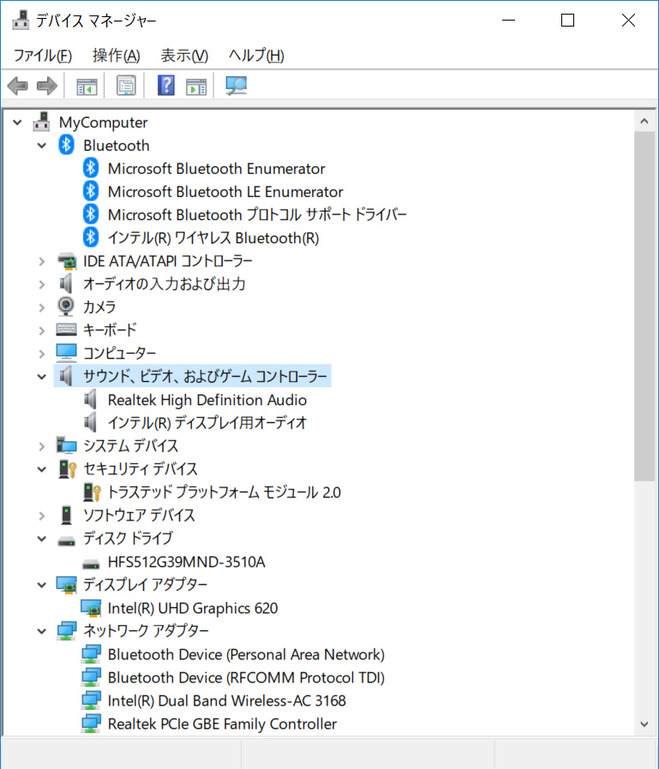Screen dimensions: 659x769
Task: Select インテル(R) ワイヤレス Bluetooth(R)
Action: (x=213, y=238)
